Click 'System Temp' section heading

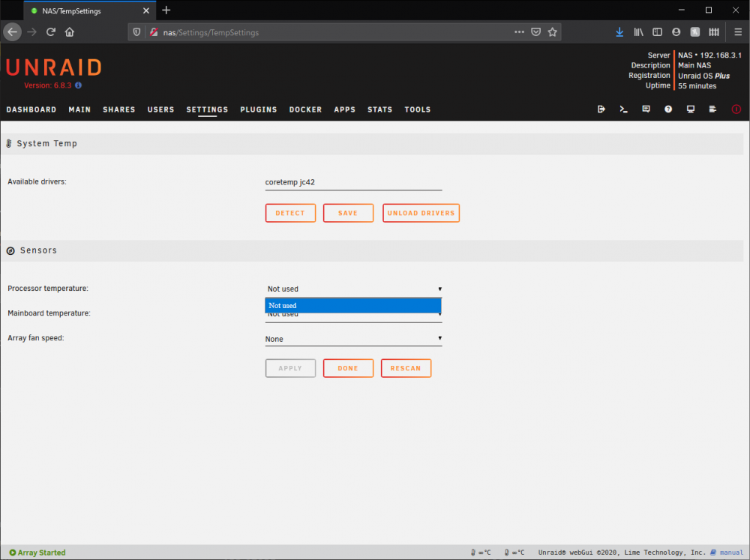coord(46,143)
